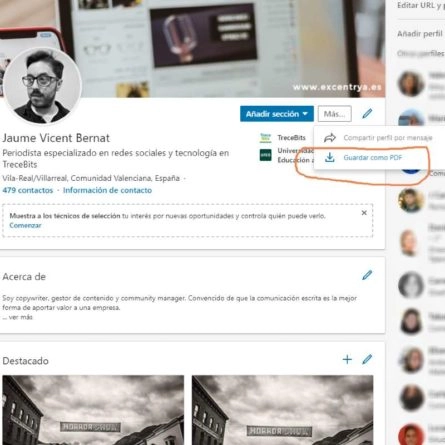Open the university logo under TreceBits
Screen dimensions: 445x445
pyautogui.click(x=266, y=155)
